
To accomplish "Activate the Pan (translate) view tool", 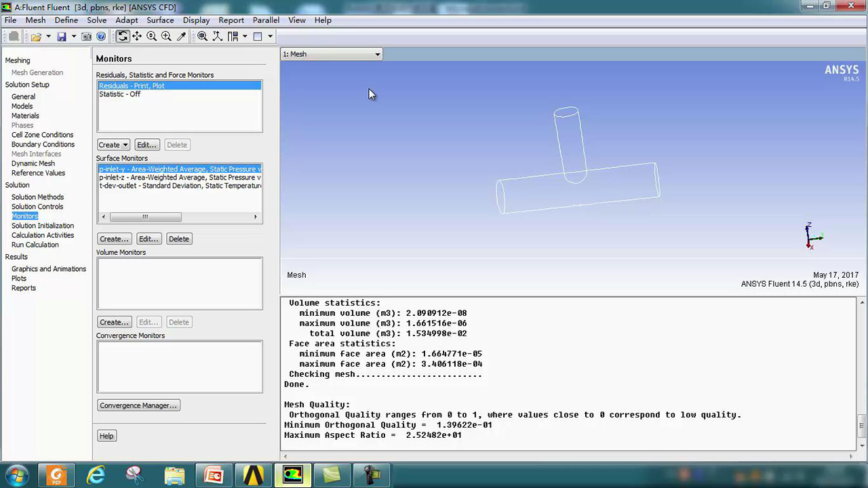I will (x=137, y=37).
